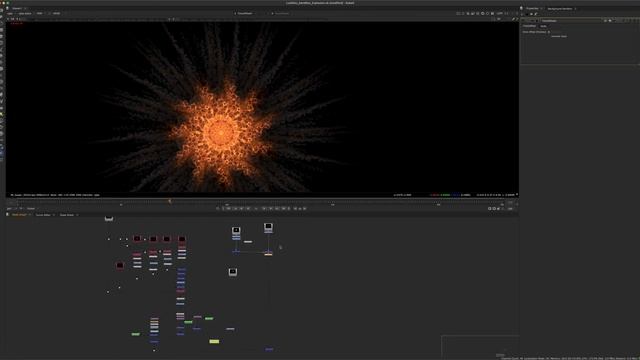Click the node graph minimap in the corner

pyautogui.click(x=480, y=346)
